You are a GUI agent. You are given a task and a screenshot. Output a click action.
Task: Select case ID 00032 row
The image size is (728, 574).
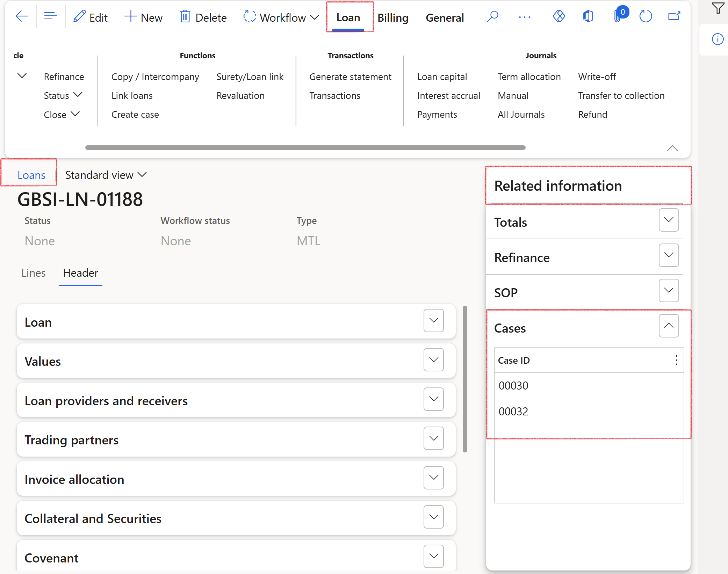click(513, 412)
